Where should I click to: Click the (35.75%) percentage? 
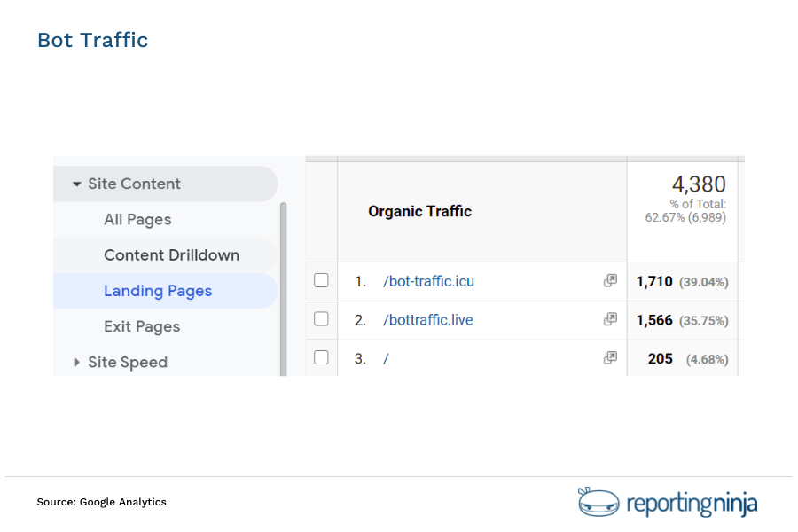(704, 321)
